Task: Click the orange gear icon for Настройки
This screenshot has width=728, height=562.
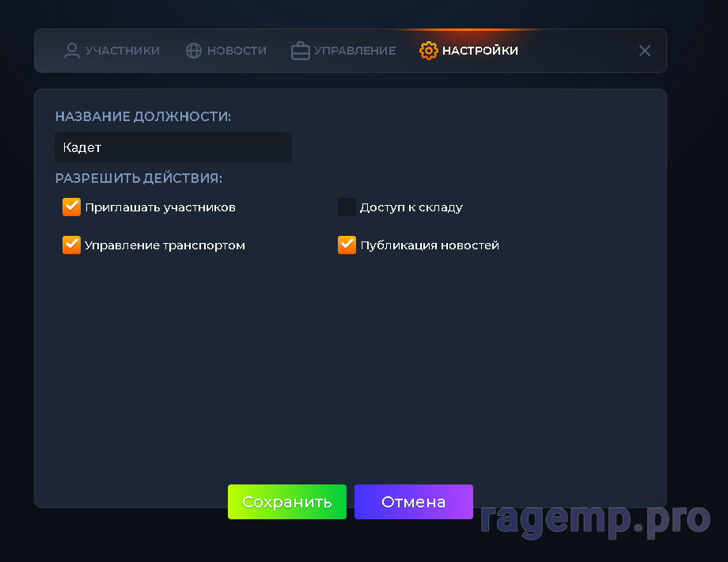Action: [429, 51]
